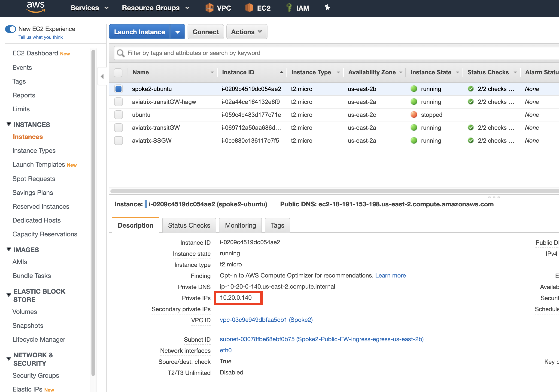
Task: Open Spot Requests in sidebar
Action: 34,179
